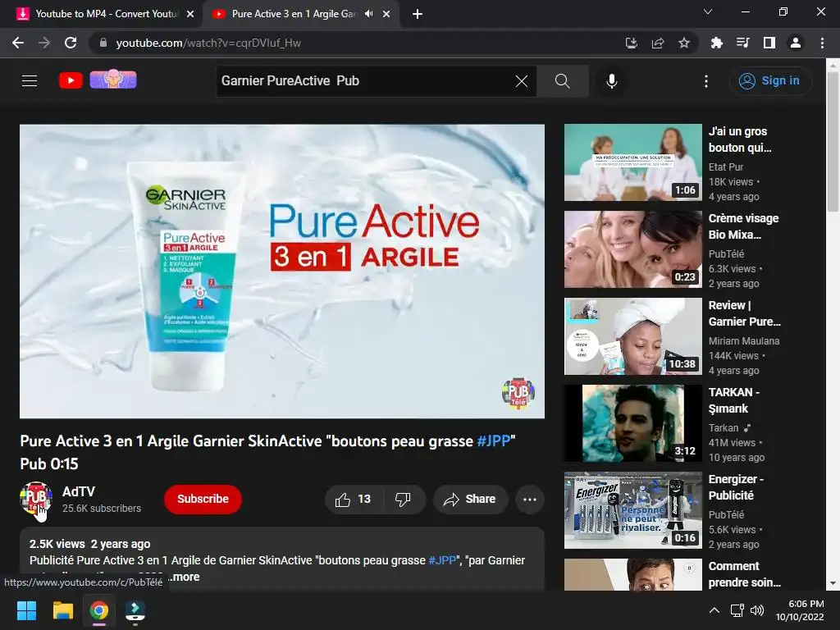Image resolution: width=840 pixels, height=630 pixels.
Task: Open Comment prendre soin video title
Action: [744, 574]
